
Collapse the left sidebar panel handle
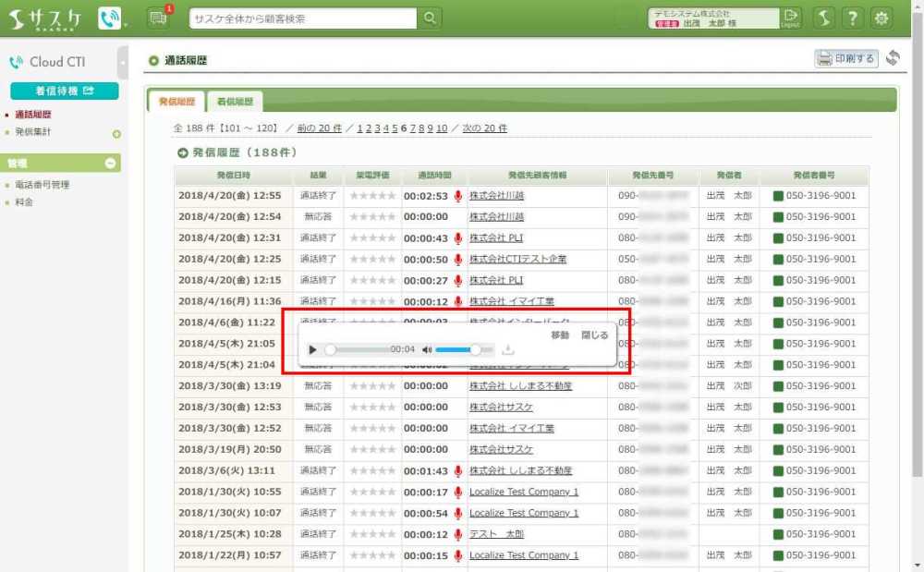click(x=123, y=62)
